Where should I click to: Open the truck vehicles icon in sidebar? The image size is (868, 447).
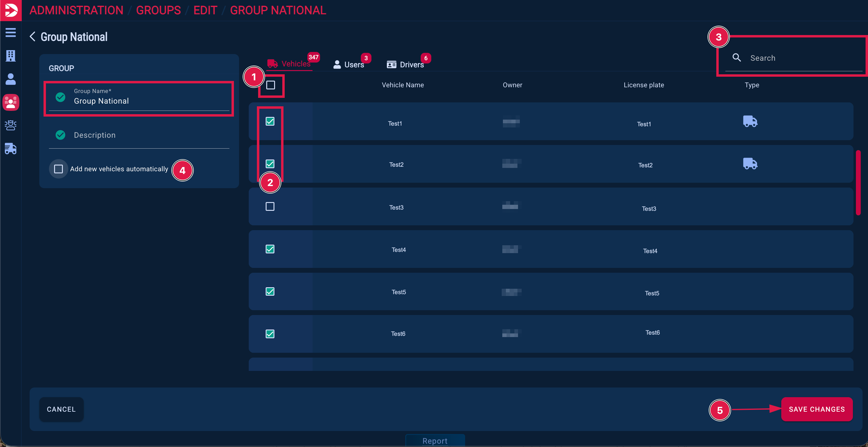point(11,149)
